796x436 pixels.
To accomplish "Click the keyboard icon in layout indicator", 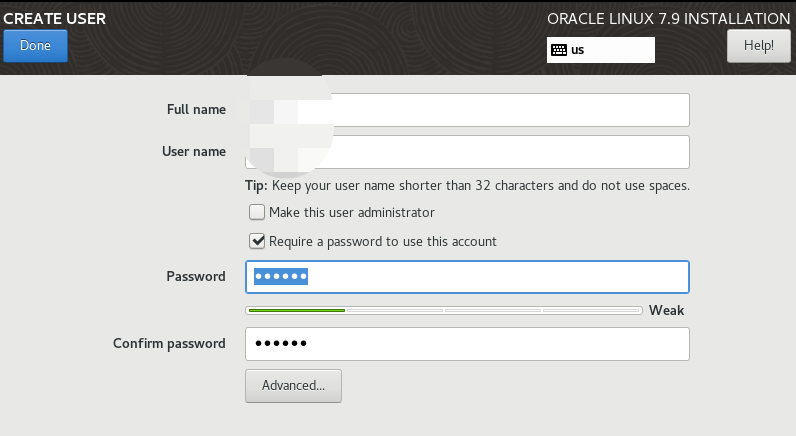I will pos(558,50).
